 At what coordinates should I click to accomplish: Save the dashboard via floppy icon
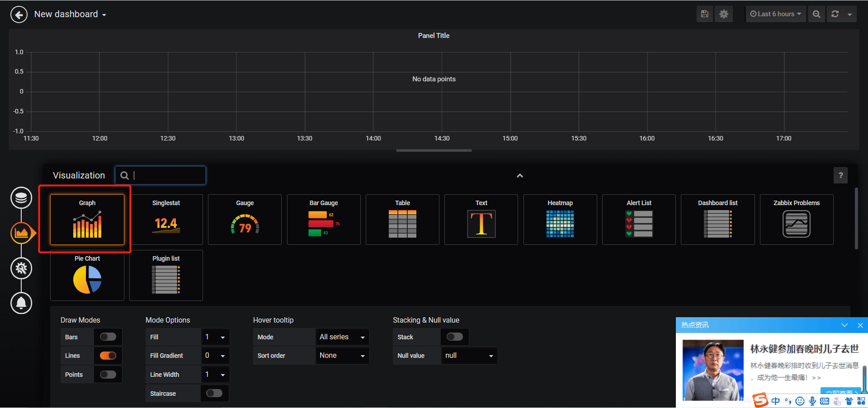(x=704, y=14)
